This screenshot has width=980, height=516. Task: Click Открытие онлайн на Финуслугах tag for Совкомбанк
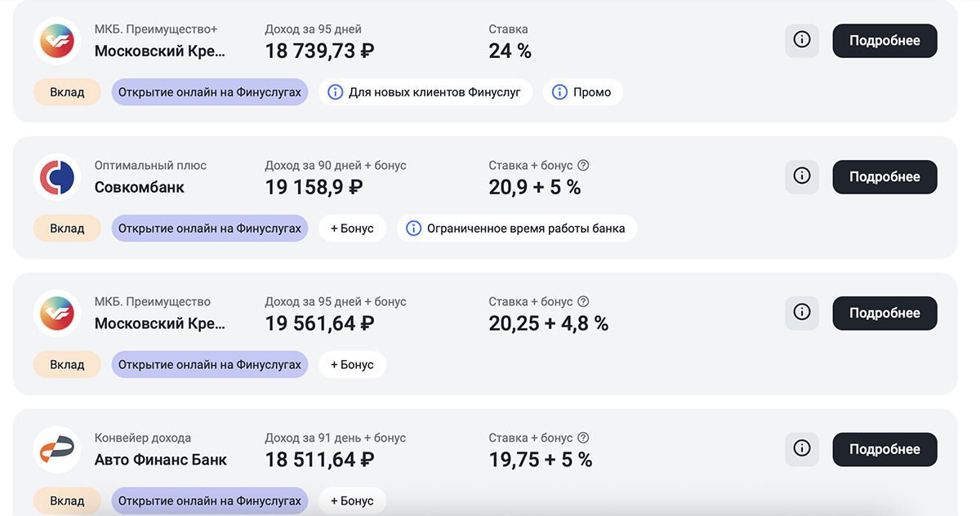point(210,229)
